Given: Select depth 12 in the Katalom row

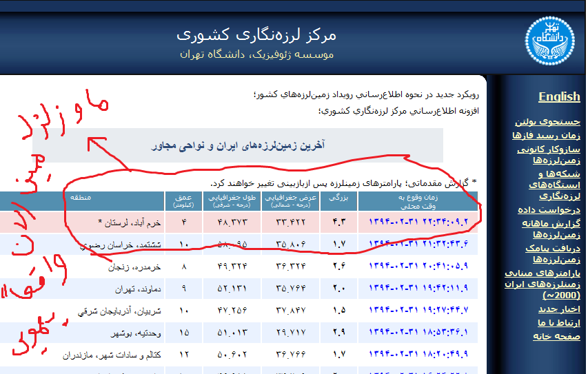Looking at the screenshot, I should point(184,355).
